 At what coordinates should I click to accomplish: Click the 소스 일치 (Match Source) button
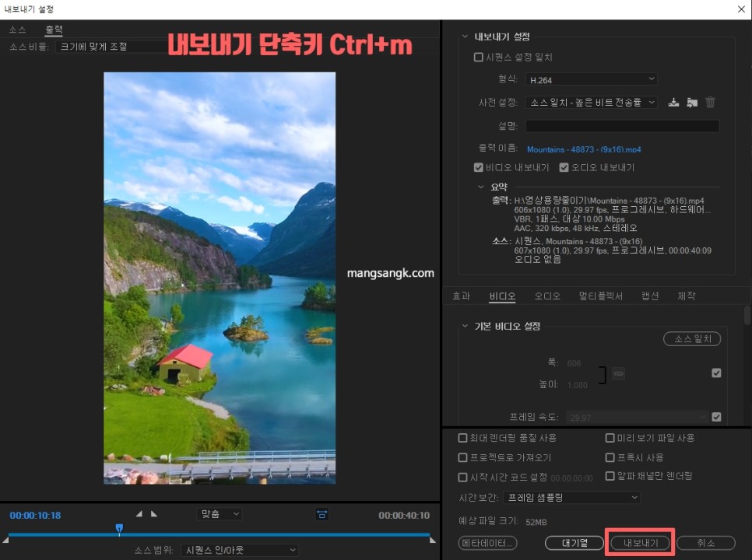point(691,338)
